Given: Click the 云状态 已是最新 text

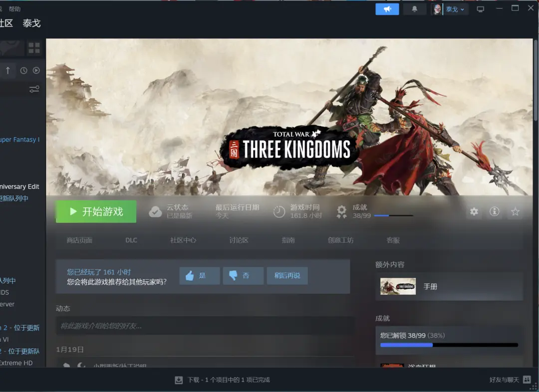Looking at the screenshot, I should point(179,211).
